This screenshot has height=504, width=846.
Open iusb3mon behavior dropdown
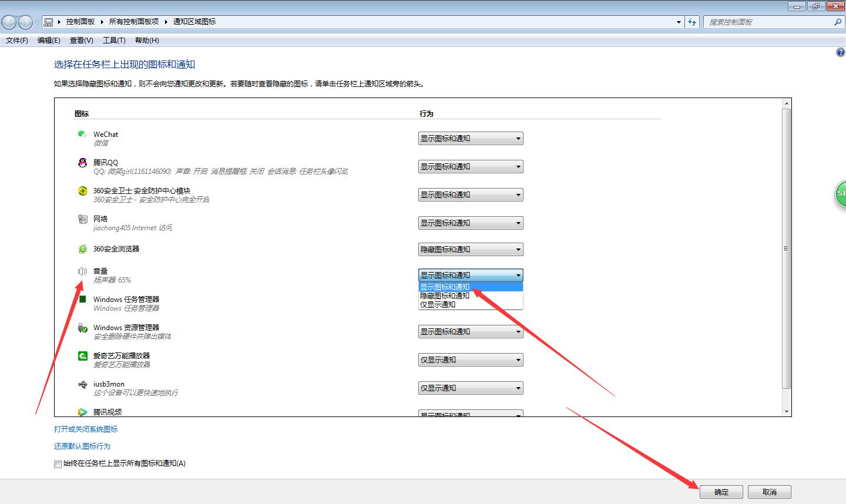tap(471, 388)
